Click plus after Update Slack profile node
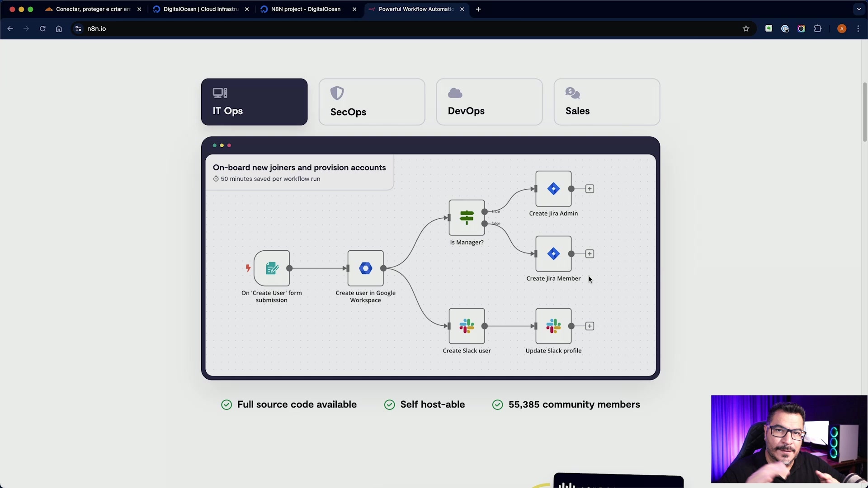 pyautogui.click(x=590, y=326)
